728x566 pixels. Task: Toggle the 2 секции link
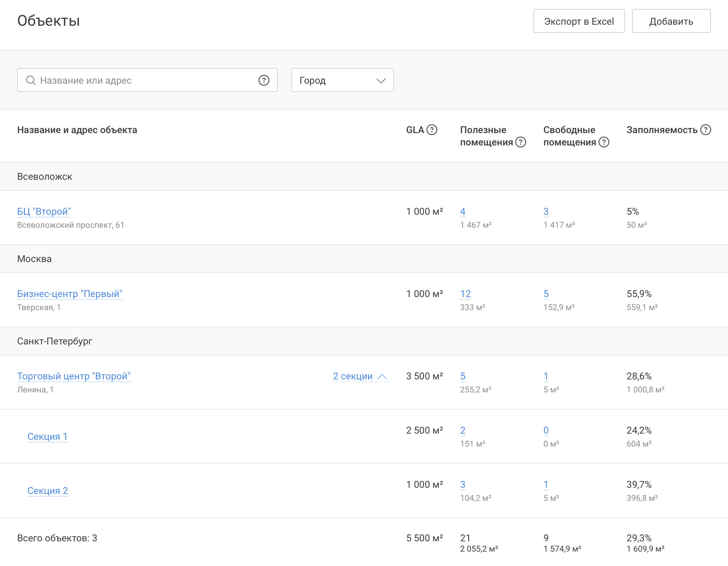click(x=361, y=376)
